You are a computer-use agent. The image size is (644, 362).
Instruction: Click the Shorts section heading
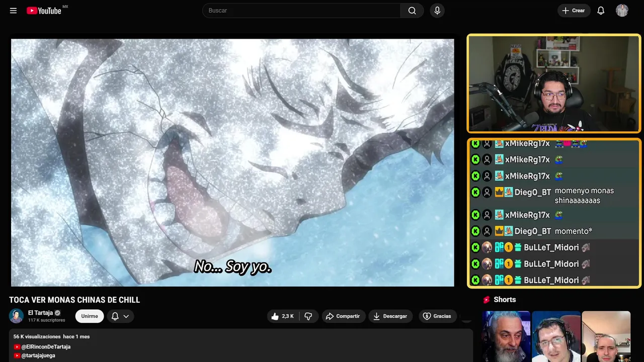point(505,300)
